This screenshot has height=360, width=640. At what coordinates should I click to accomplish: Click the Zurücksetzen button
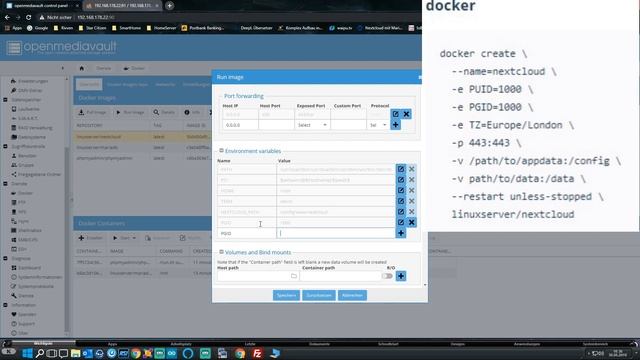pos(319,295)
